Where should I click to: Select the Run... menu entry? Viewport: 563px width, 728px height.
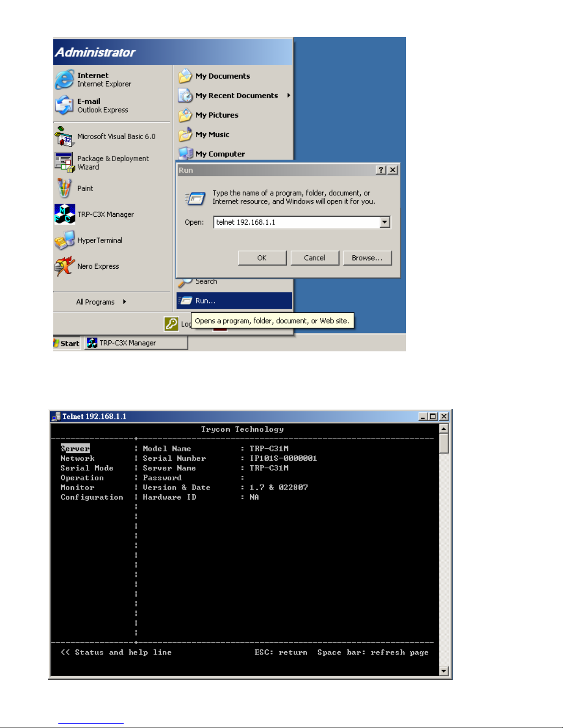pyautogui.click(x=234, y=301)
